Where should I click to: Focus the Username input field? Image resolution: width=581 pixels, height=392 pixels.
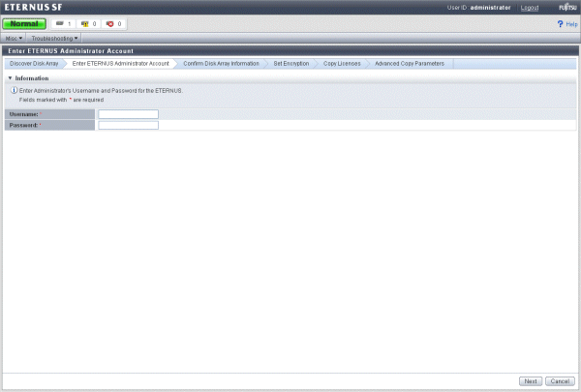point(128,114)
